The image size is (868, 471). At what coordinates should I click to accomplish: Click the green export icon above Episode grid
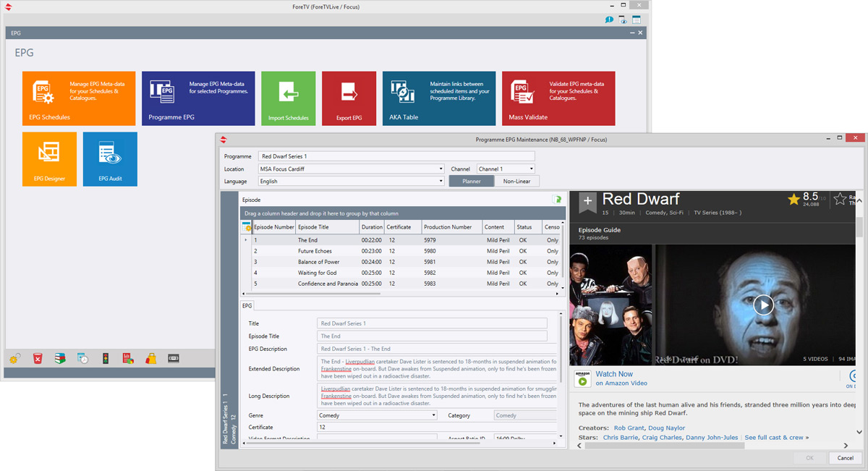[557, 200]
